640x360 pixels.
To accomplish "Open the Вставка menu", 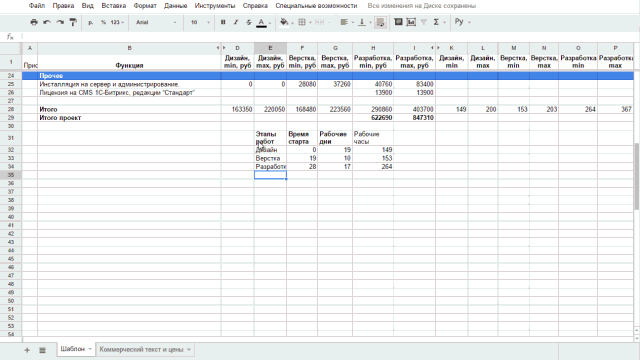I will pos(113,6).
